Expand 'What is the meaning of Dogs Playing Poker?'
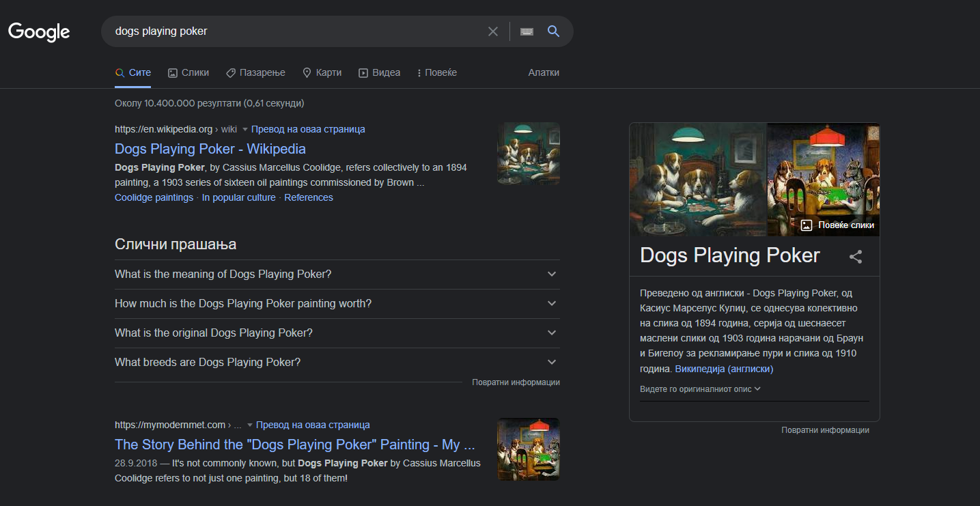The width and height of the screenshot is (980, 506). (x=337, y=275)
